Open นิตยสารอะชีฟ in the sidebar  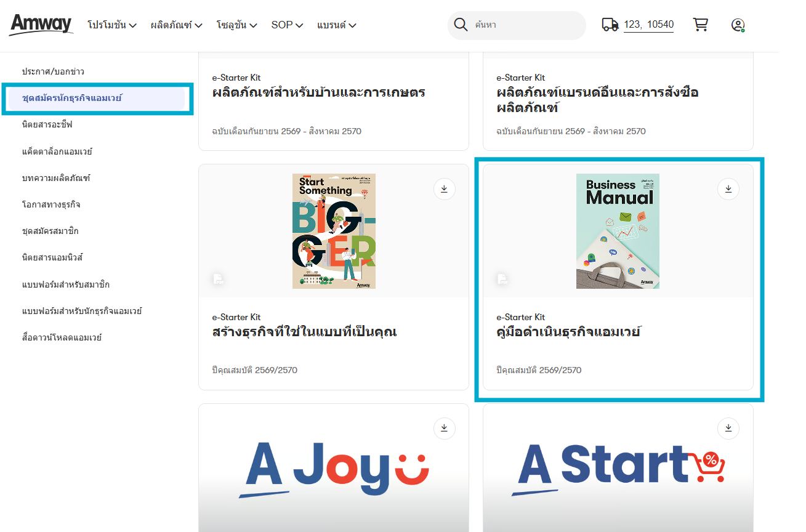47,125
